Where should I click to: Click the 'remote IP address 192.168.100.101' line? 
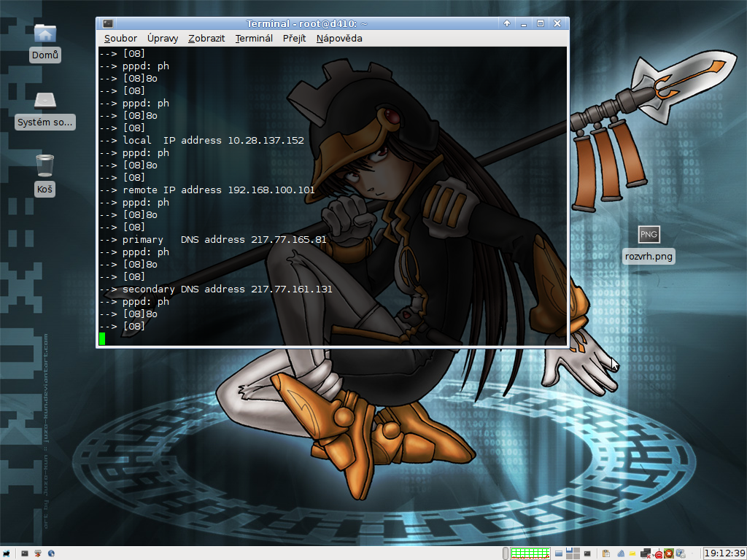[x=207, y=190]
